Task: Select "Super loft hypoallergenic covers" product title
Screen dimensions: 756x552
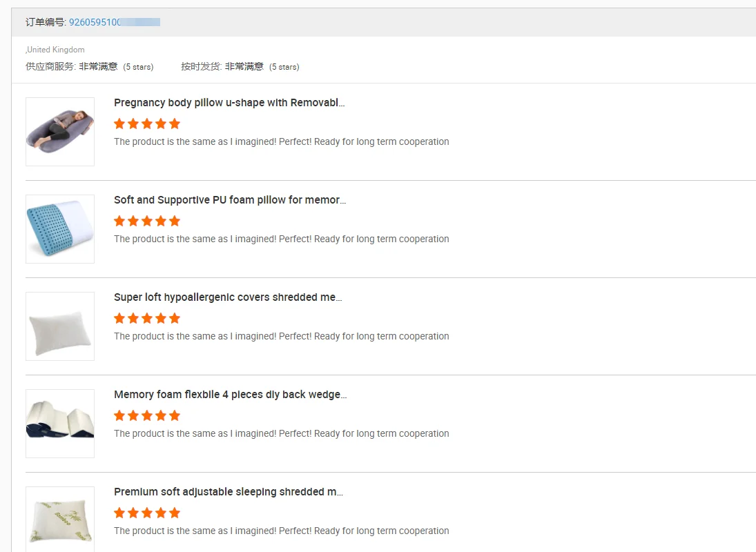Action: click(228, 297)
